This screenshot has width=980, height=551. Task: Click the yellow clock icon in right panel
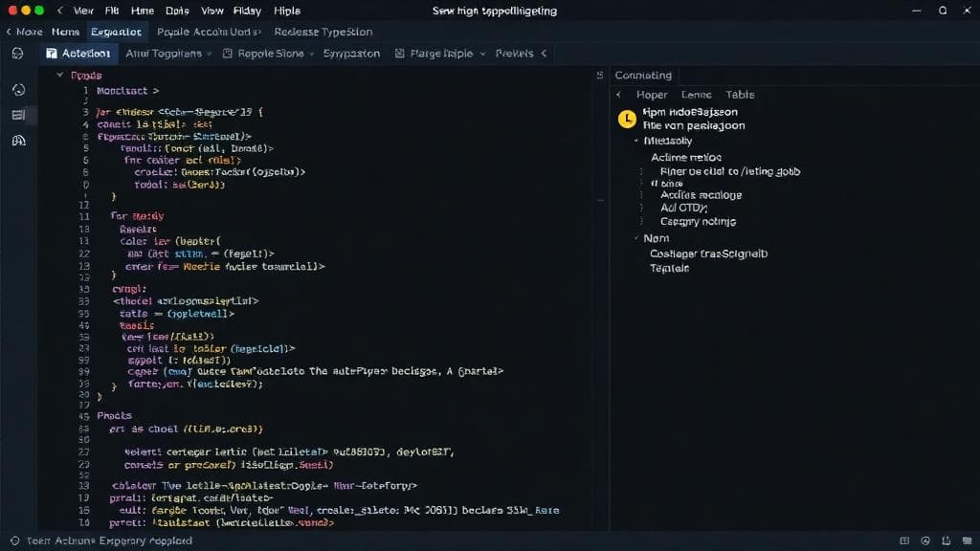pos(626,119)
